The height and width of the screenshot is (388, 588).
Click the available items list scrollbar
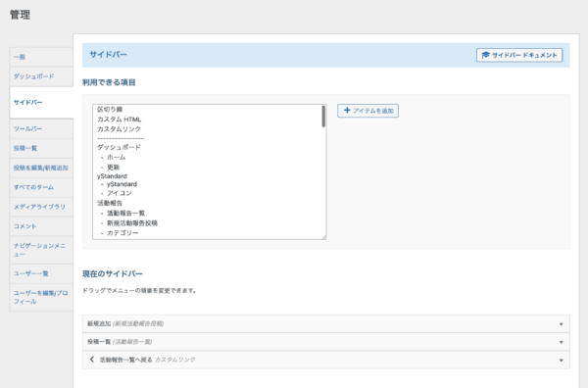[323, 117]
